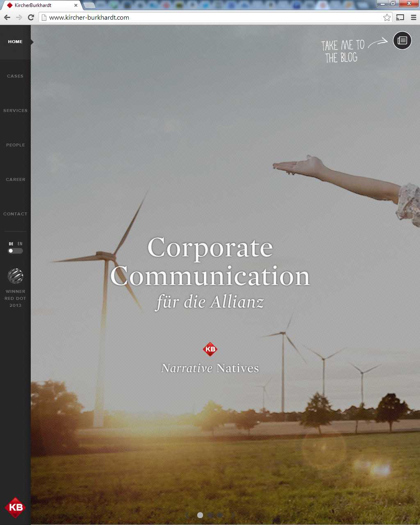Screen dimensions: 420x525
Task: Navigate to the Services menu item
Action: (x=15, y=110)
